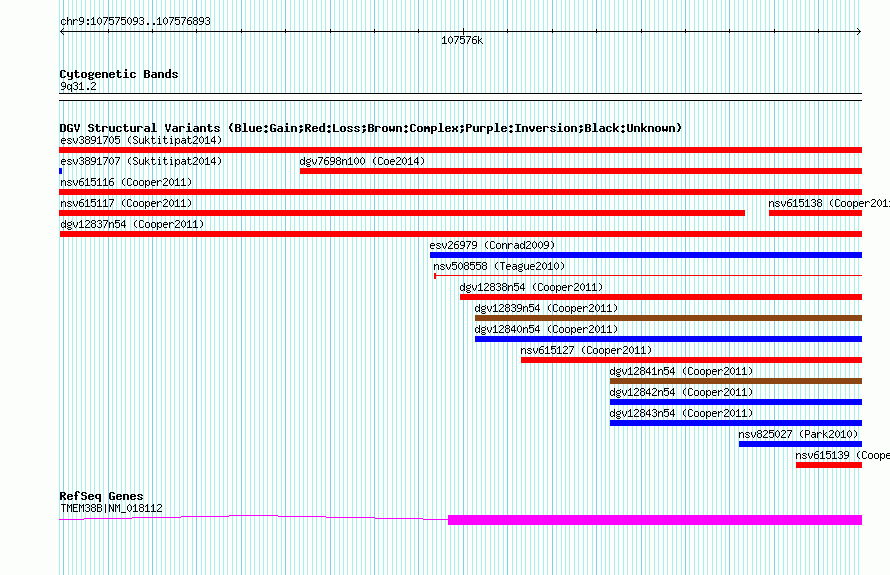
Task: Click the esv3891705 (Suktitipat2014) variant label
Action: pos(141,140)
